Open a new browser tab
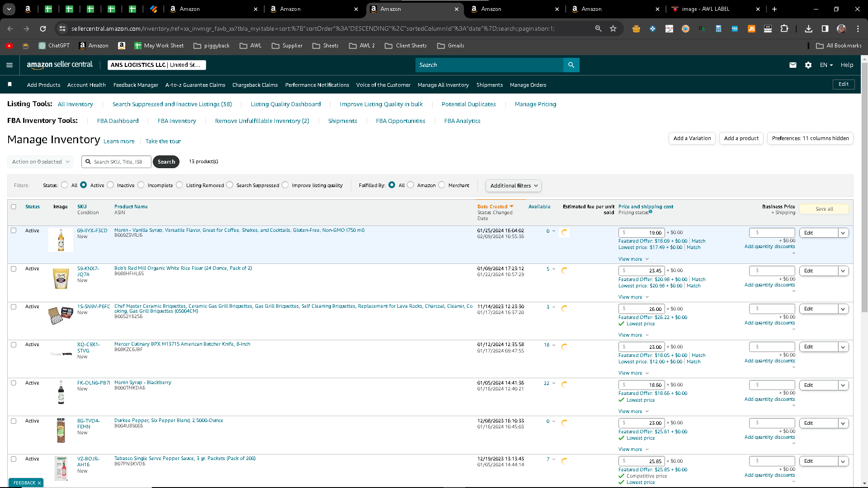 774,9
